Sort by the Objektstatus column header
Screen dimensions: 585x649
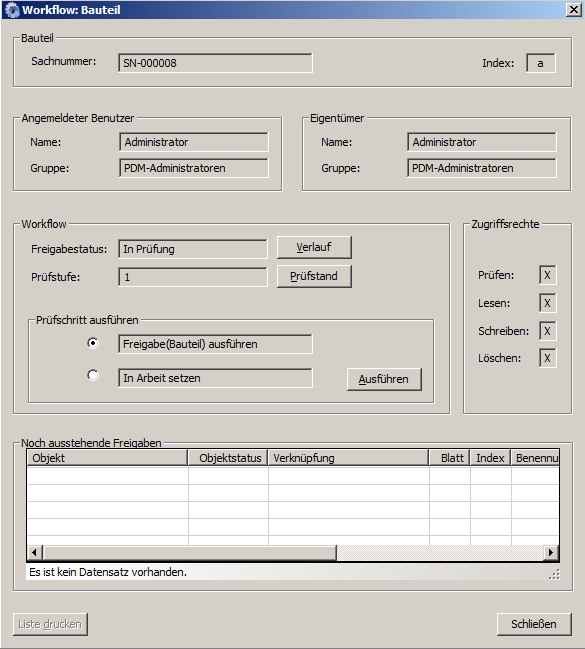[228, 458]
